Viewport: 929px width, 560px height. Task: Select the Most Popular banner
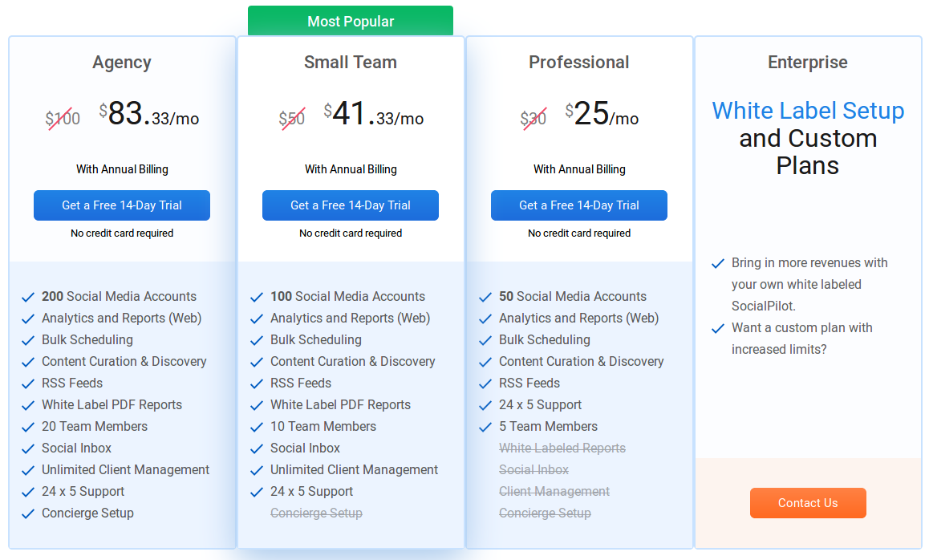click(351, 21)
